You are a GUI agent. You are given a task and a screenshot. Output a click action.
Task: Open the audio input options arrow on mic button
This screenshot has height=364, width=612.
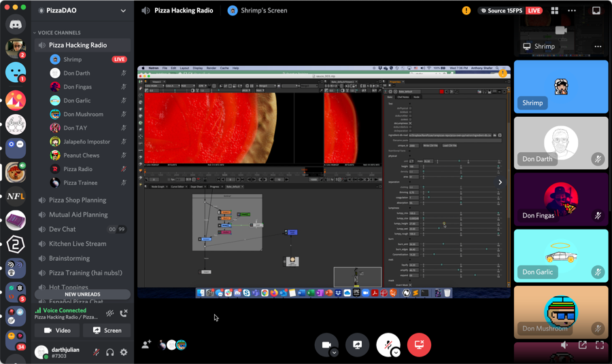pyautogui.click(x=396, y=353)
